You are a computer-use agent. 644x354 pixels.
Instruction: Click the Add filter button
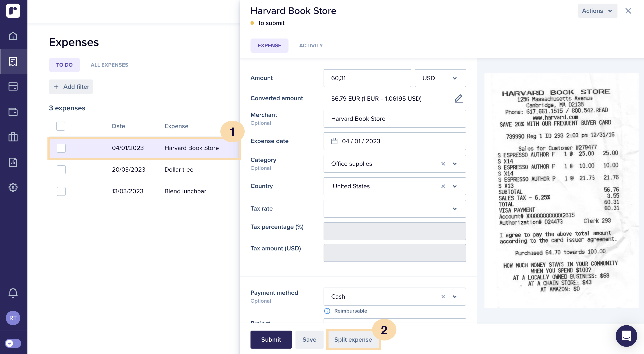71,87
